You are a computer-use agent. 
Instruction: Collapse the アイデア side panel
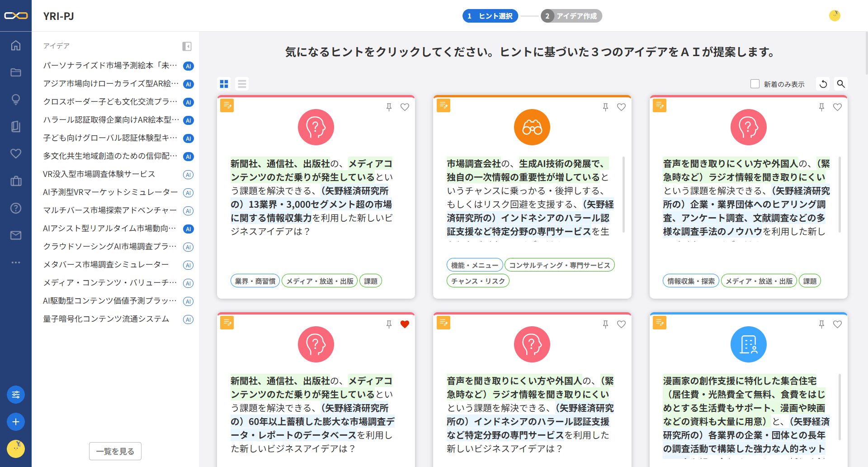187,46
